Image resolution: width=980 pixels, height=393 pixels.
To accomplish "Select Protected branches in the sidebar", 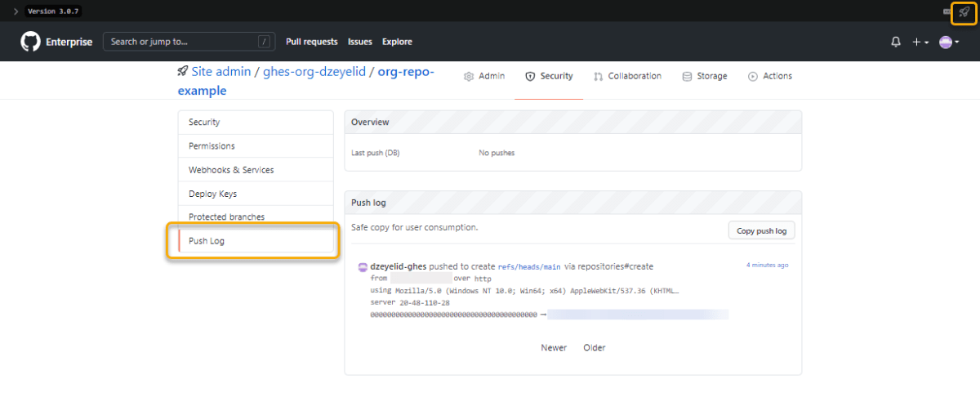I will pyautogui.click(x=256, y=217).
